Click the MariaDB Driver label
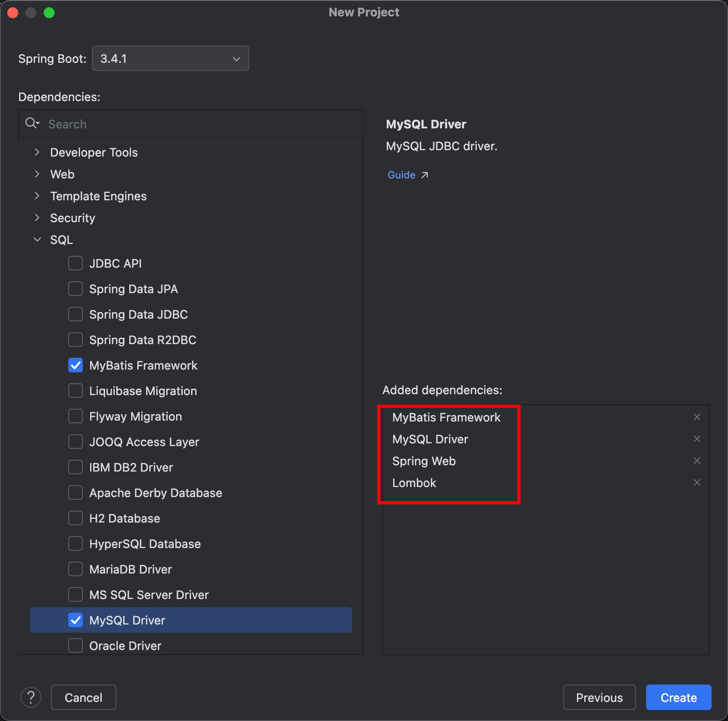 [131, 569]
